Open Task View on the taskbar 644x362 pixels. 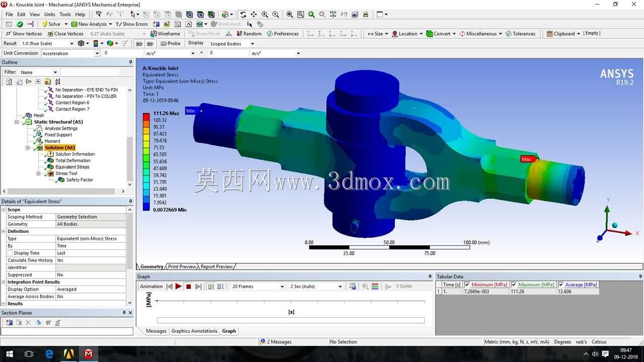pyautogui.click(x=29, y=354)
